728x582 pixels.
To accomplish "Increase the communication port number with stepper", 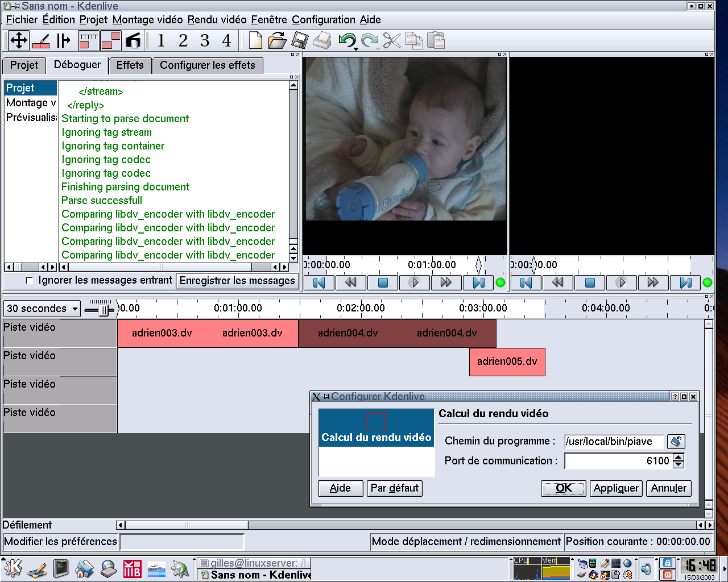I will point(679,457).
